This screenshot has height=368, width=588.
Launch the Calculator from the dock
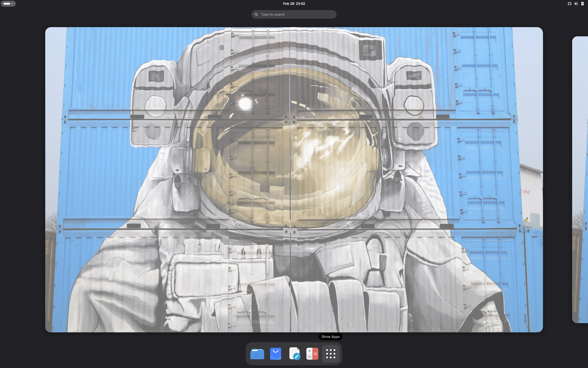tap(312, 354)
